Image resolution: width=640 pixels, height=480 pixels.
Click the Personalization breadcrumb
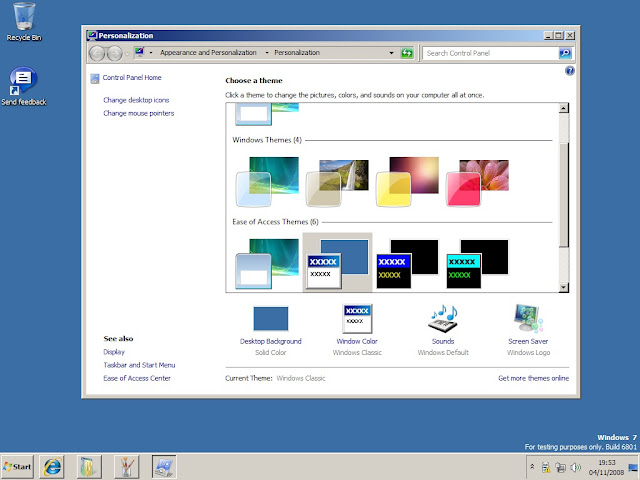297,53
